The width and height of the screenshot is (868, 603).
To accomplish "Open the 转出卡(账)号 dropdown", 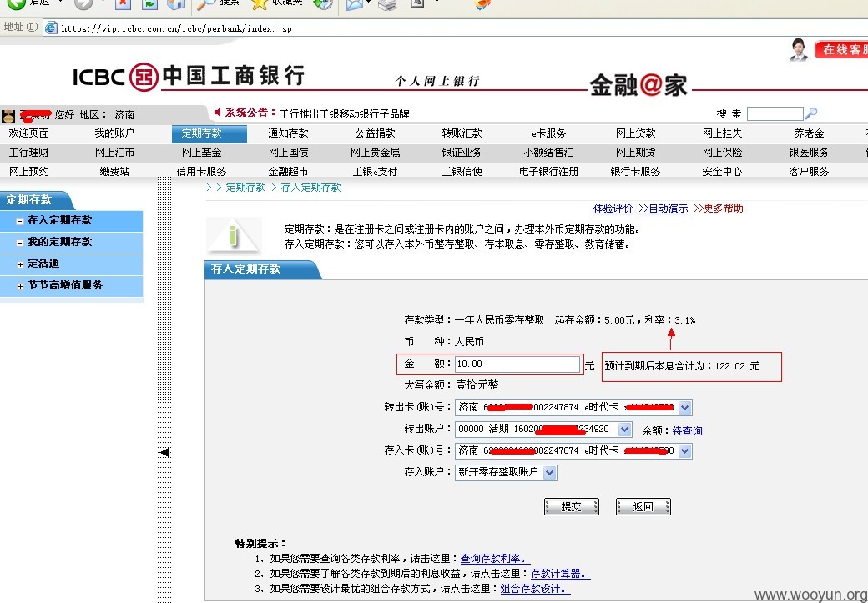I will [x=684, y=408].
